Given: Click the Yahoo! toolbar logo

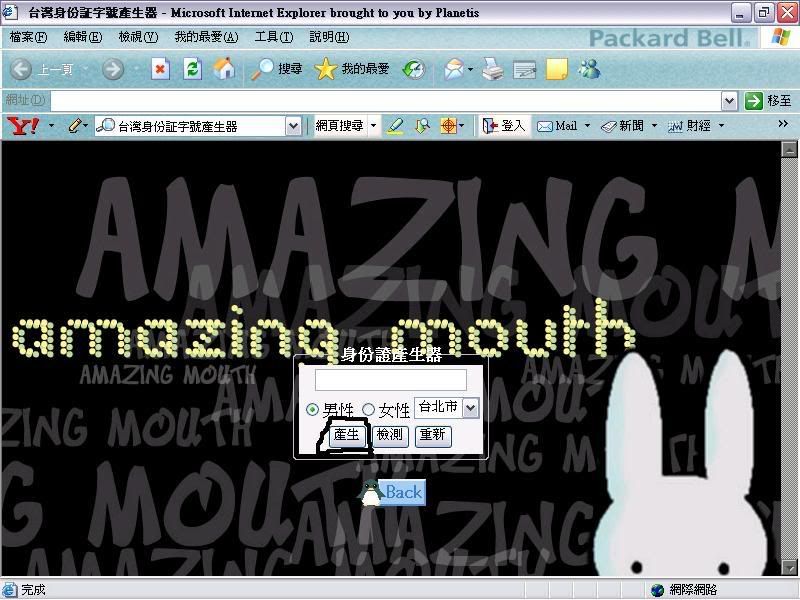Looking at the screenshot, I should (x=22, y=126).
